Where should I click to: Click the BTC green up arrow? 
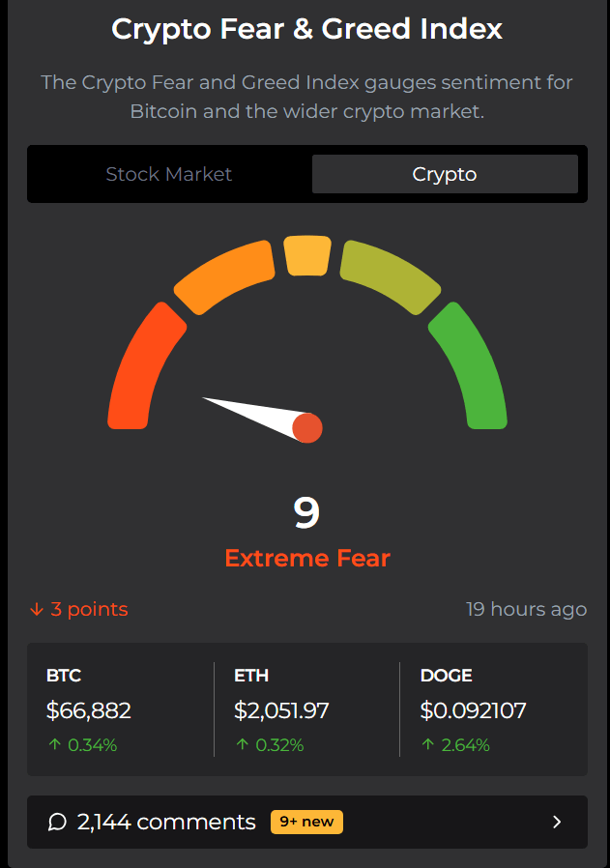click(53, 745)
